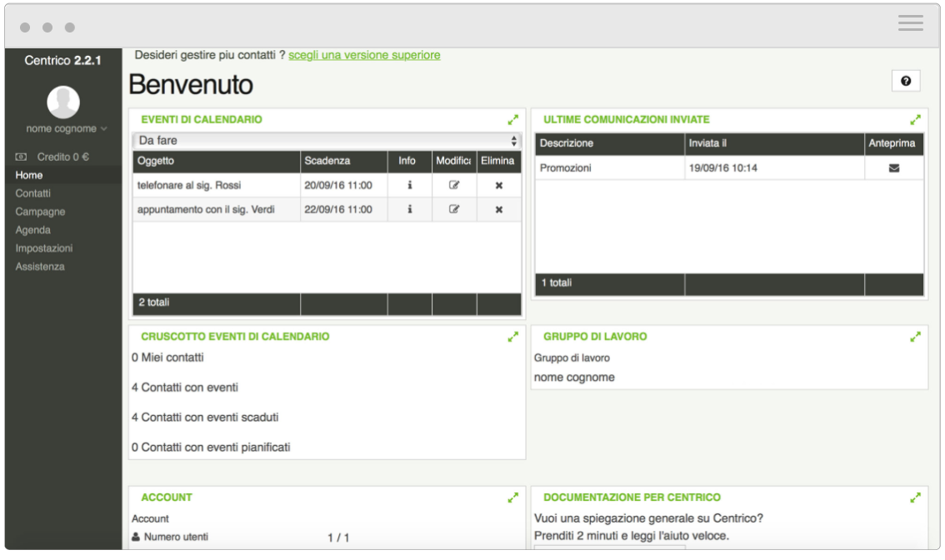Delete the 'telefonare al sig. Rossi' event
The width and height of the screenshot is (945, 560).
pyautogui.click(x=497, y=185)
